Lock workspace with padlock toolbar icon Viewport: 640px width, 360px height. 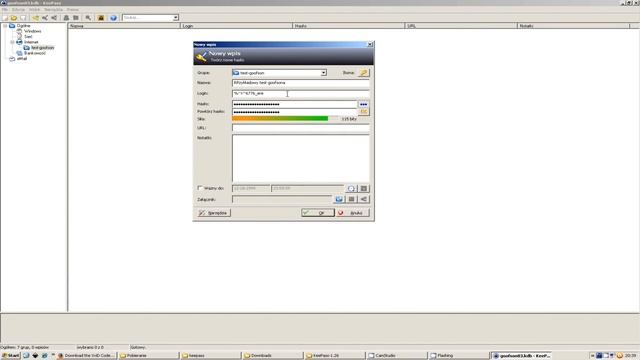click(101, 18)
